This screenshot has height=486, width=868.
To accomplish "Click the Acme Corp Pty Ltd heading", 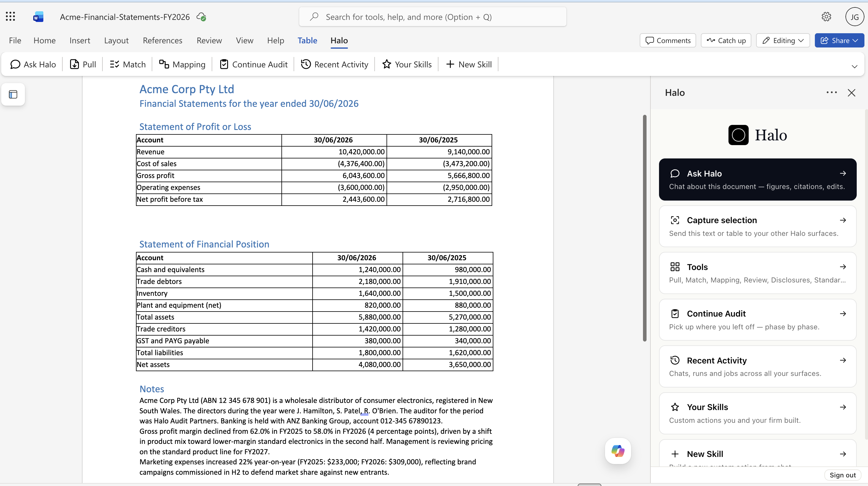I will [187, 89].
